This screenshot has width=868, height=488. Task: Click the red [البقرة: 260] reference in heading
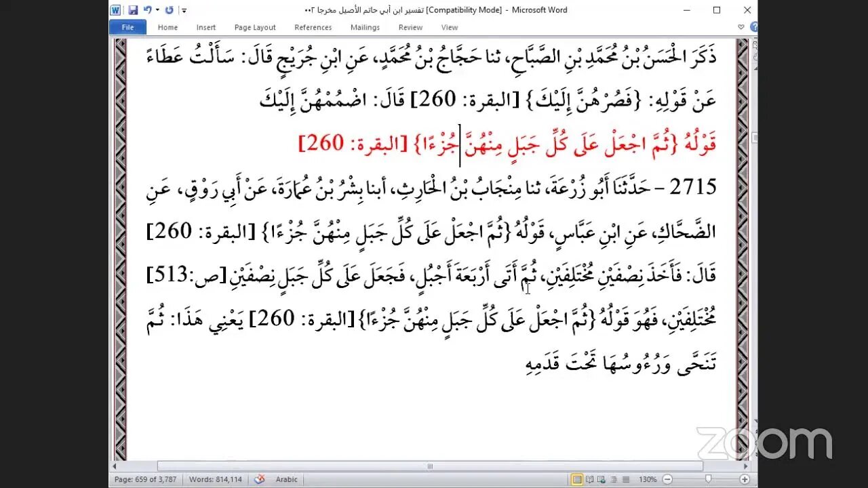(353, 144)
